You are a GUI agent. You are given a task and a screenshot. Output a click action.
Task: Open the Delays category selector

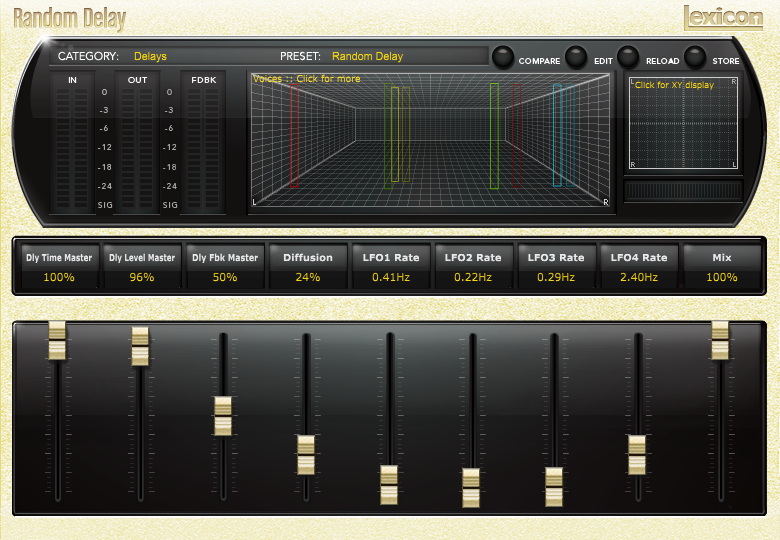tap(150, 56)
